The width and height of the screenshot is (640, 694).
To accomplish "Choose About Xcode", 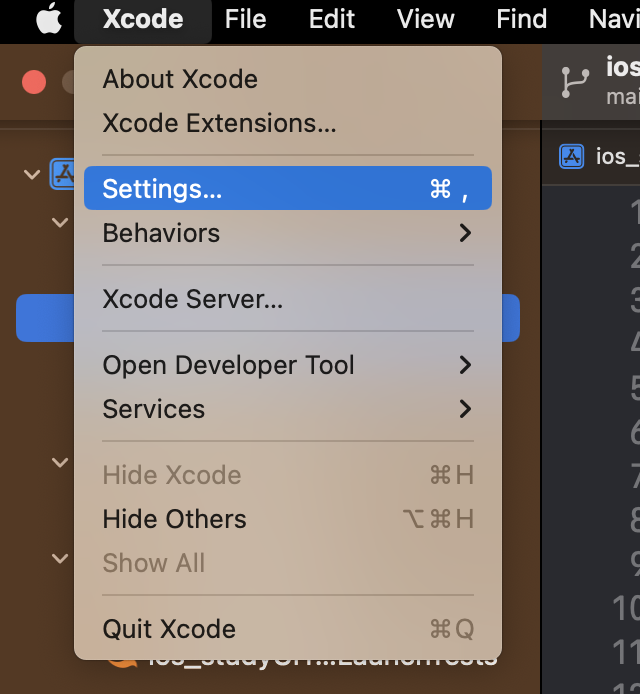I will (x=180, y=79).
